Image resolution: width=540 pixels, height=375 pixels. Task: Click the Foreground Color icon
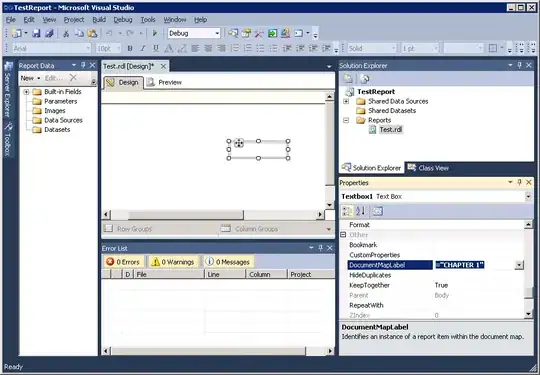pyautogui.click(x=169, y=49)
